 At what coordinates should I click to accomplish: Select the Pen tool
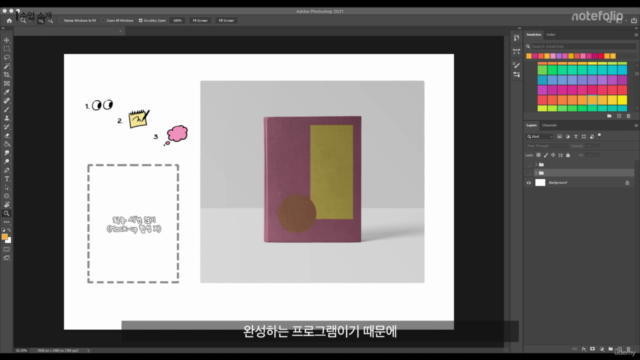pos(7,170)
